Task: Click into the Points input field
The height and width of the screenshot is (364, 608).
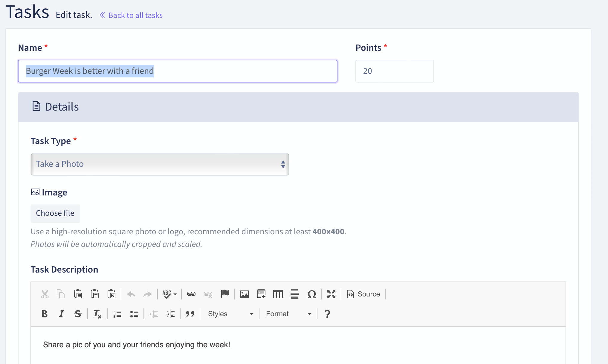Action: pyautogui.click(x=395, y=71)
